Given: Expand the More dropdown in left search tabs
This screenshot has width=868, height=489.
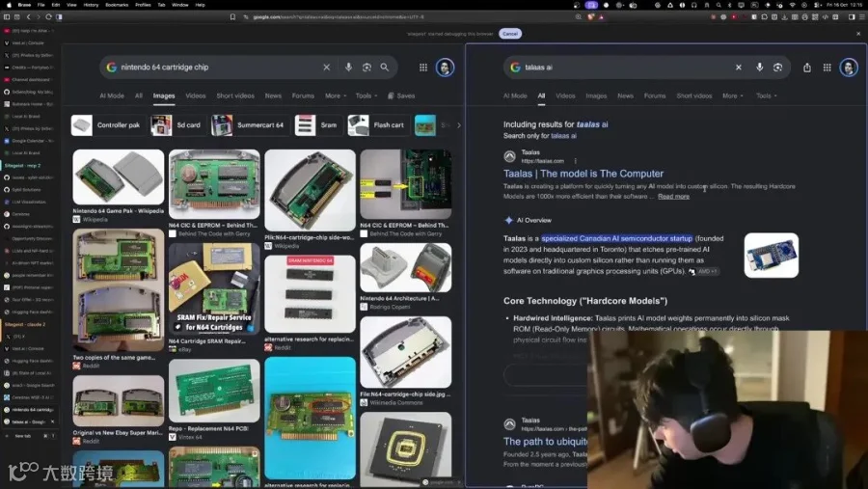Looking at the screenshot, I should click(x=336, y=95).
